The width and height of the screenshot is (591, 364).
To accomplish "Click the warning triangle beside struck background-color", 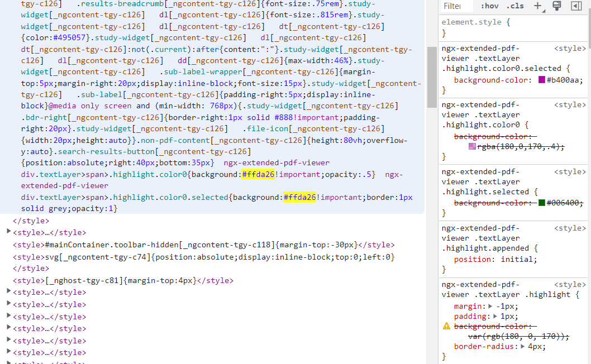I will 446,327.
